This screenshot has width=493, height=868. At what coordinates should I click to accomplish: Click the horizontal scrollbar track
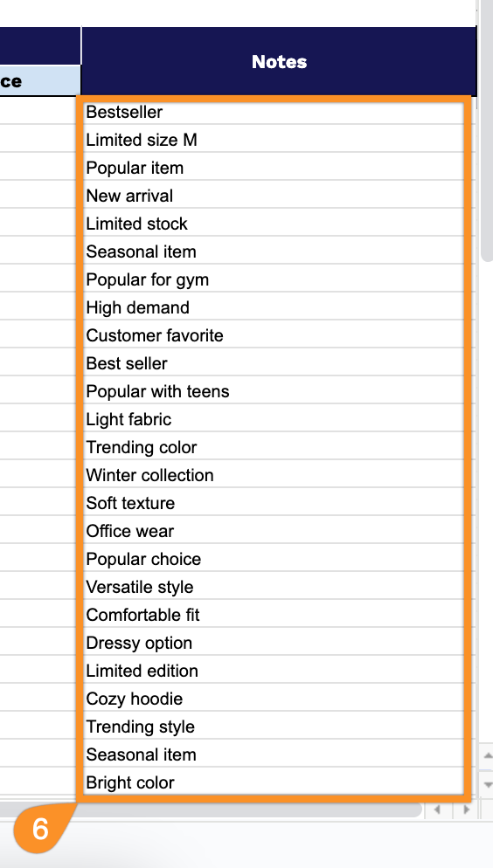click(x=211, y=809)
